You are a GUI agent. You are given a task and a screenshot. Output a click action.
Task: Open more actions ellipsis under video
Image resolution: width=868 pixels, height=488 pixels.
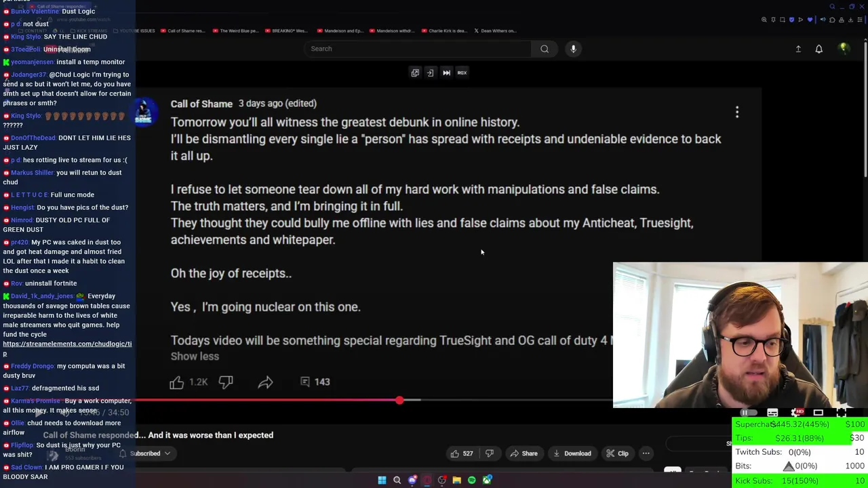(x=646, y=453)
